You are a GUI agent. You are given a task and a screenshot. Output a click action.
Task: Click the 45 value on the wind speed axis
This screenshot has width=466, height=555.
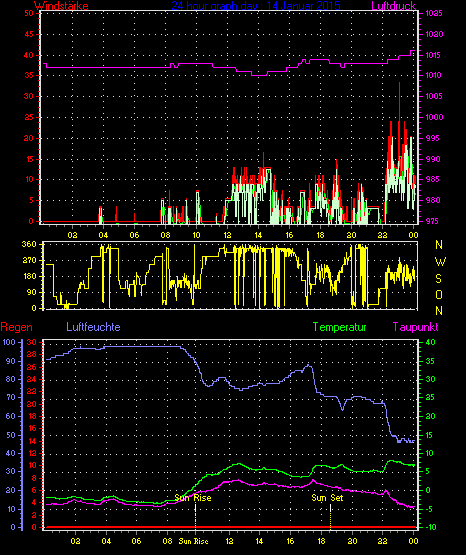click(x=29, y=34)
